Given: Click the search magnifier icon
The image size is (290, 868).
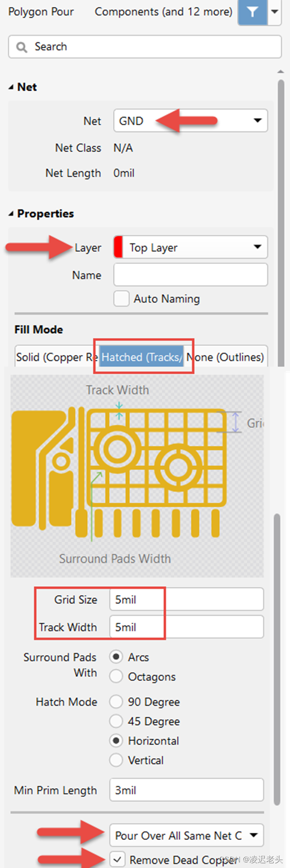Looking at the screenshot, I should pyautogui.click(x=21, y=47).
